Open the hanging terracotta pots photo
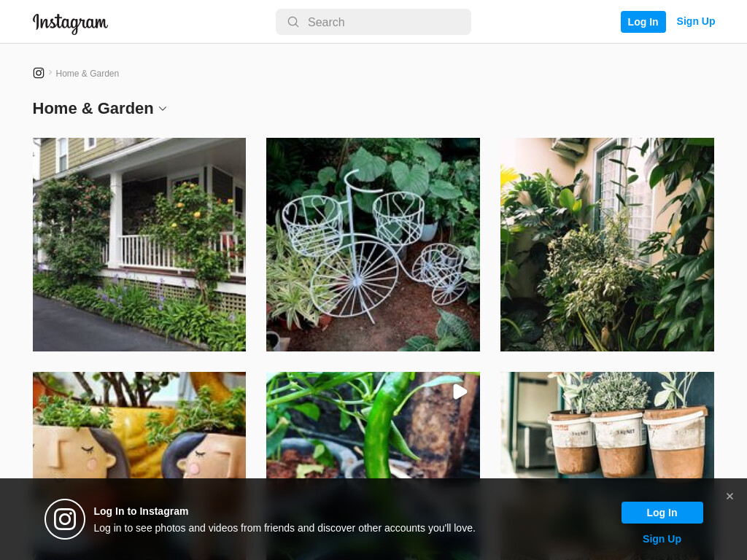 pyautogui.click(x=607, y=425)
